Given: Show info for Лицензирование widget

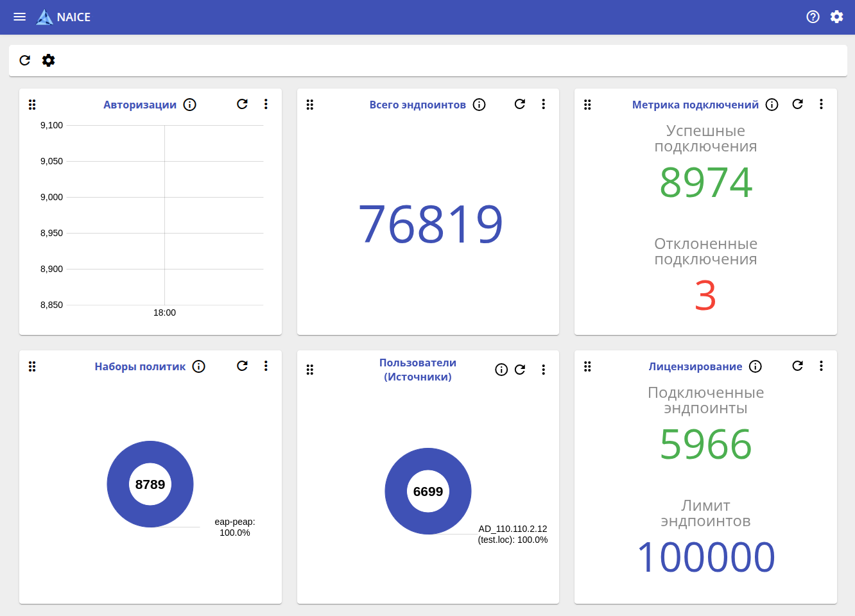Looking at the screenshot, I should (756, 366).
